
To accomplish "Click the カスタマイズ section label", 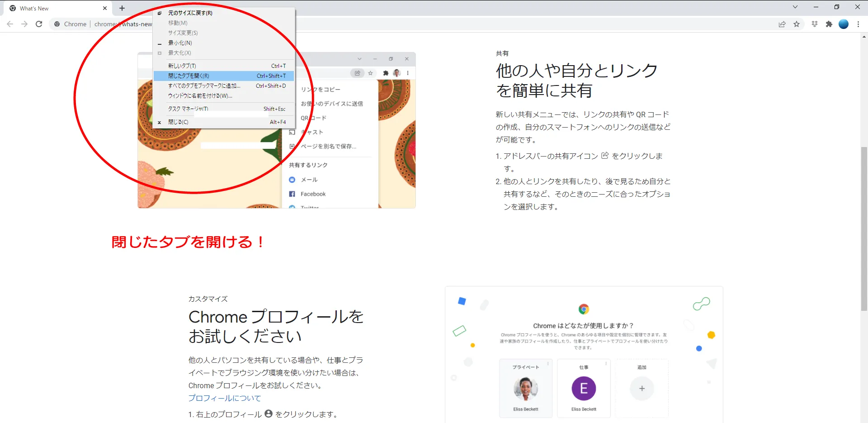I will pyautogui.click(x=208, y=299).
